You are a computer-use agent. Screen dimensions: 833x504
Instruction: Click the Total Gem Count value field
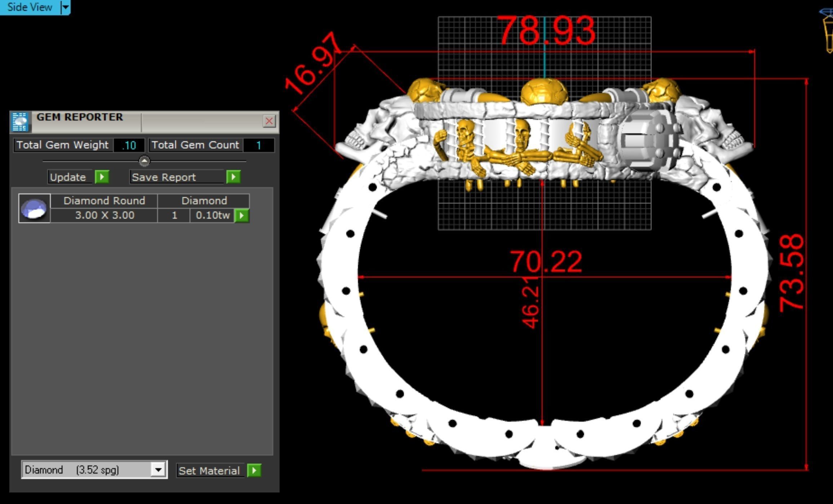click(x=258, y=145)
